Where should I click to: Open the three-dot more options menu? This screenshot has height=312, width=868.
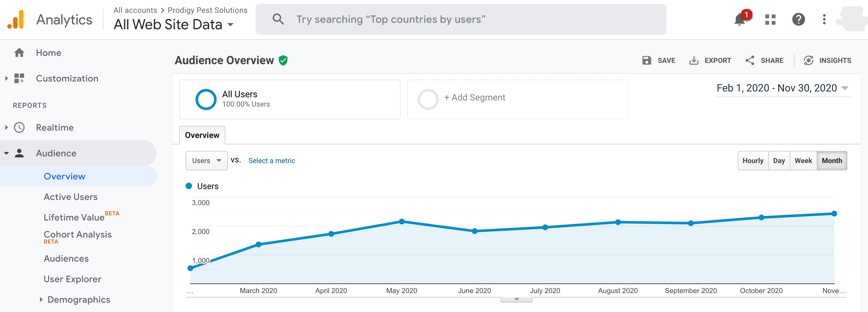(824, 20)
